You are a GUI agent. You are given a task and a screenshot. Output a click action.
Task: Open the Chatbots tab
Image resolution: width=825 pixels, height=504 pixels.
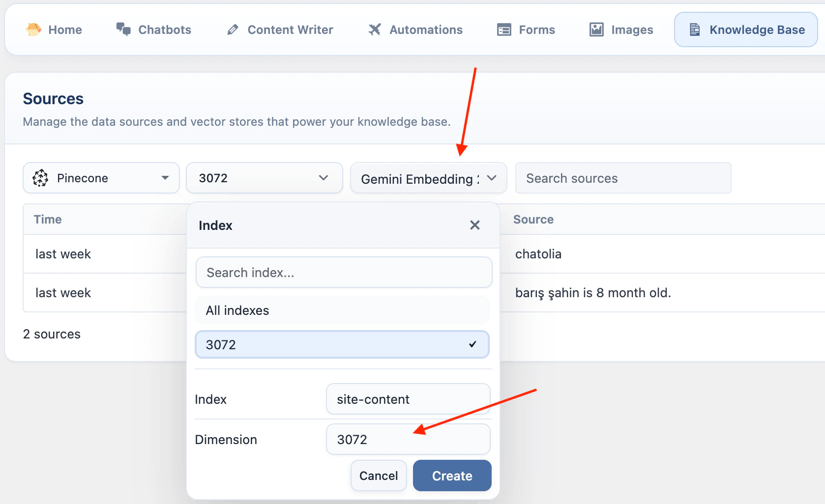point(153,29)
